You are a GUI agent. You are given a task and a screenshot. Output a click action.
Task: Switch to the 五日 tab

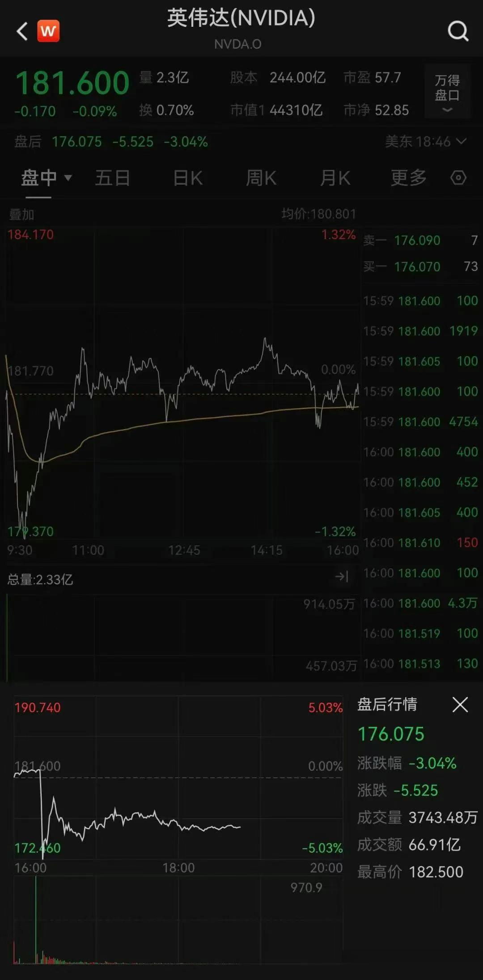point(112,178)
